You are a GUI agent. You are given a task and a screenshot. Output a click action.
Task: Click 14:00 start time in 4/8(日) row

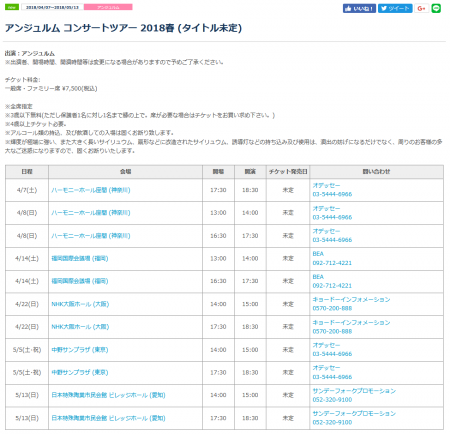(250, 213)
